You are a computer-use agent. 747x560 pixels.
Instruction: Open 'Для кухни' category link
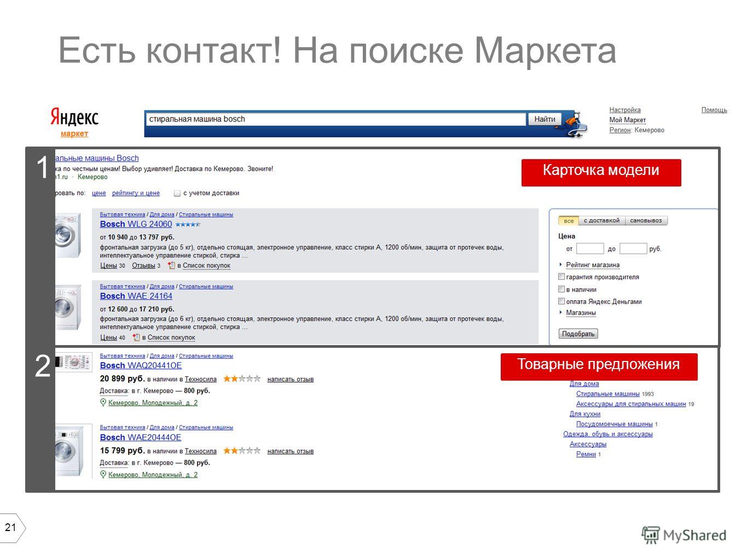coord(585,414)
